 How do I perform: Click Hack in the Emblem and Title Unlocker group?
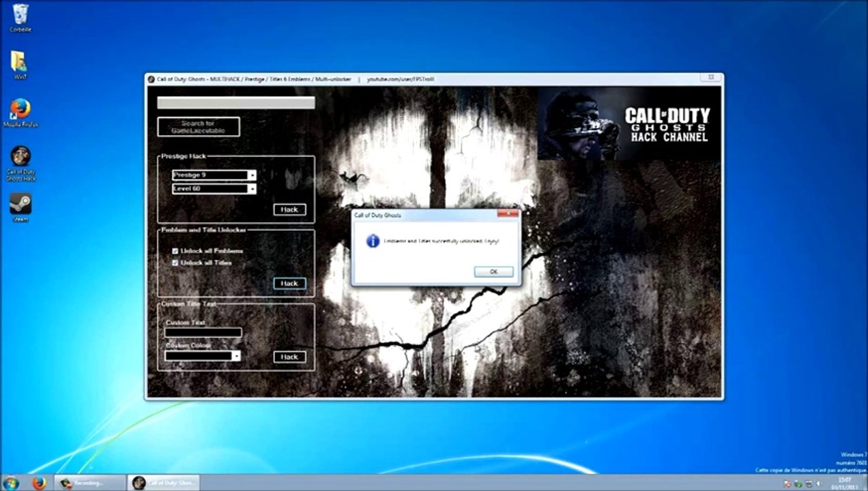tap(289, 283)
